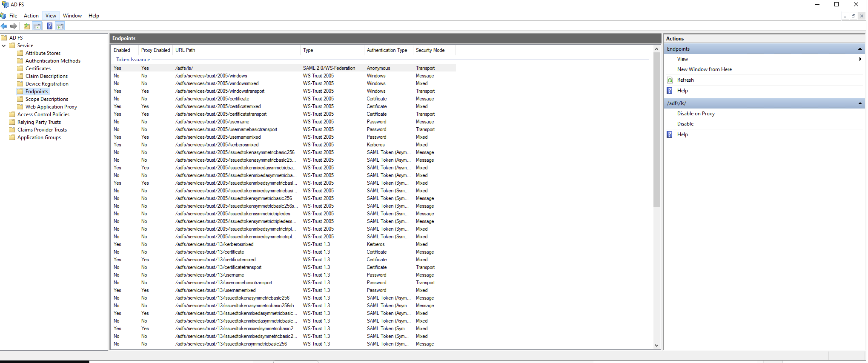868x363 pixels.
Task: Sort by the Security Mode column header
Action: pyautogui.click(x=434, y=50)
